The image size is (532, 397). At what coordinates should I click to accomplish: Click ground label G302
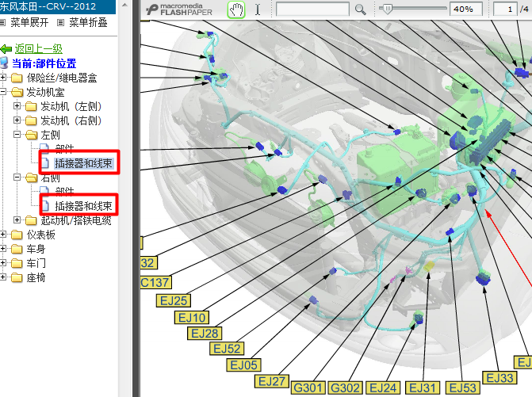coord(345,387)
